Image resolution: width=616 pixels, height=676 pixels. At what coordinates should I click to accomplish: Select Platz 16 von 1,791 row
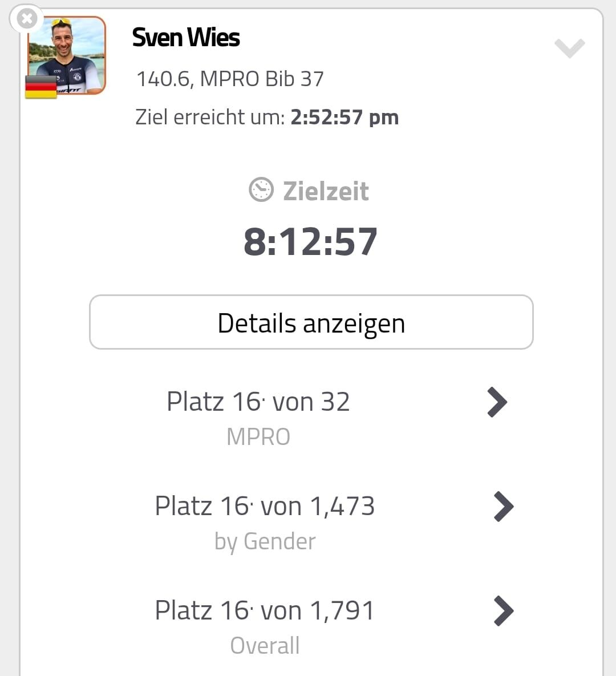point(311,626)
